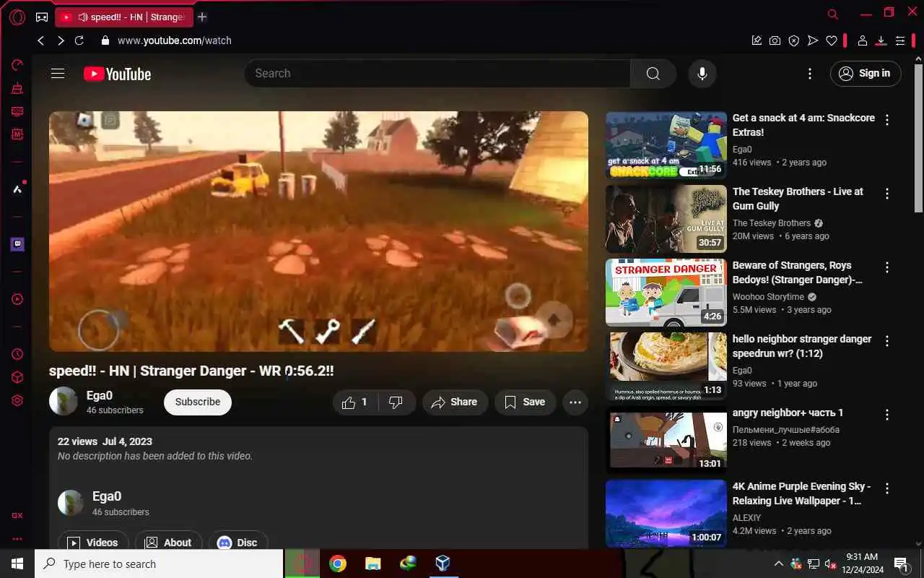Click the video player area

click(x=318, y=231)
